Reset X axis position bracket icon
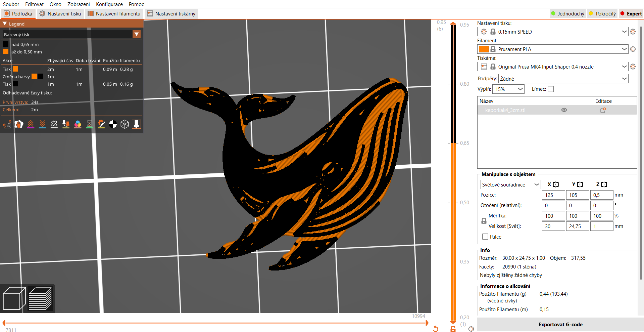This screenshot has width=644, height=332. pyautogui.click(x=556, y=184)
